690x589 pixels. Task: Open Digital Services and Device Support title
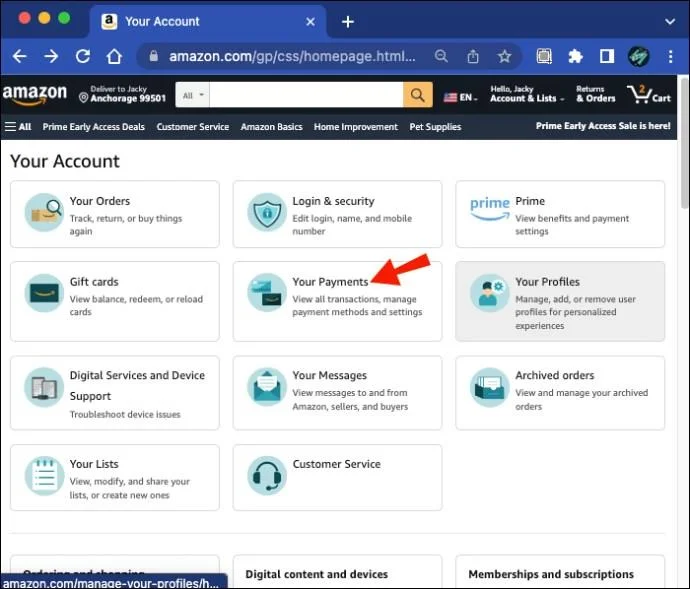(137, 386)
